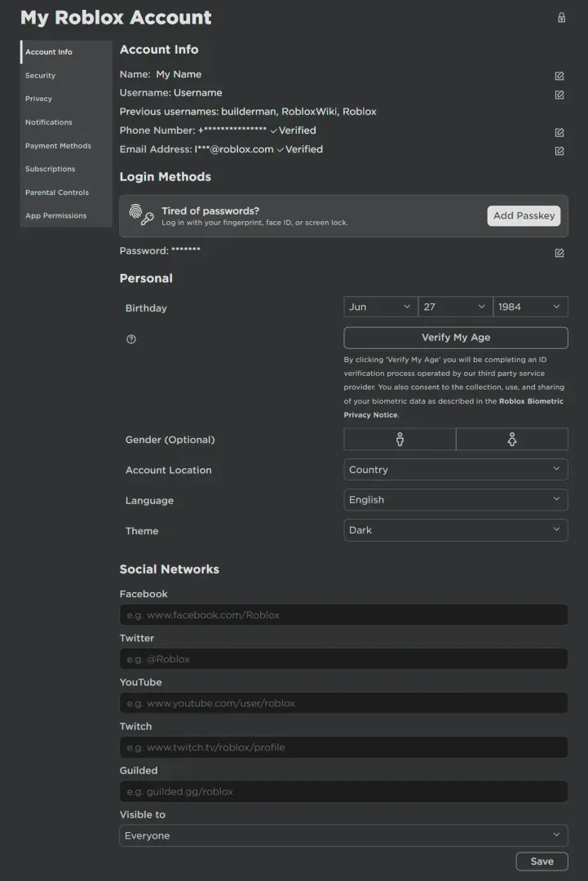This screenshot has width=588, height=881.
Task: Edit the Username
Action: click(x=559, y=95)
